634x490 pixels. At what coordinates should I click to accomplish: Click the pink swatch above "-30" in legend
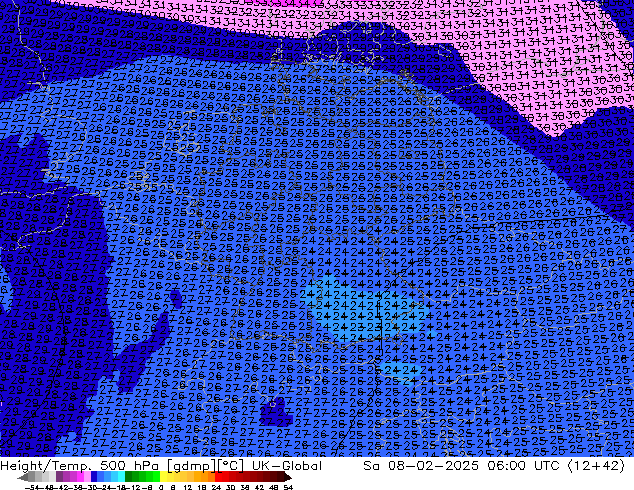(x=87, y=477)
